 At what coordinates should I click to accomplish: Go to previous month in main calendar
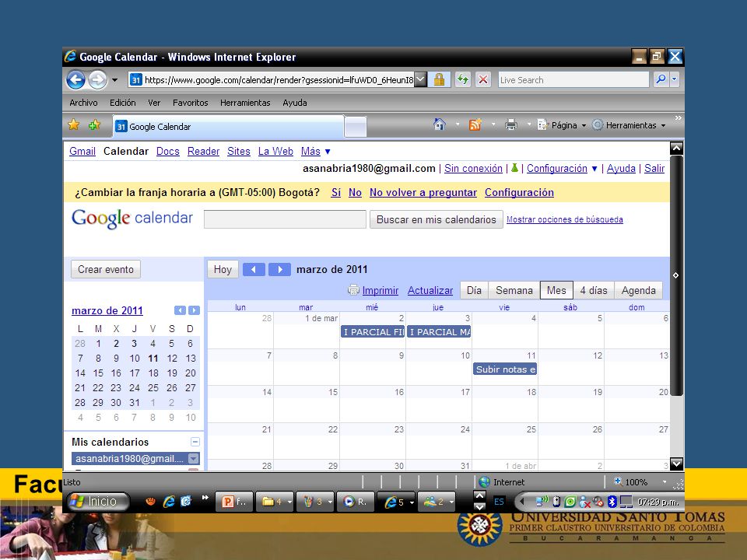tap(254, 270)
